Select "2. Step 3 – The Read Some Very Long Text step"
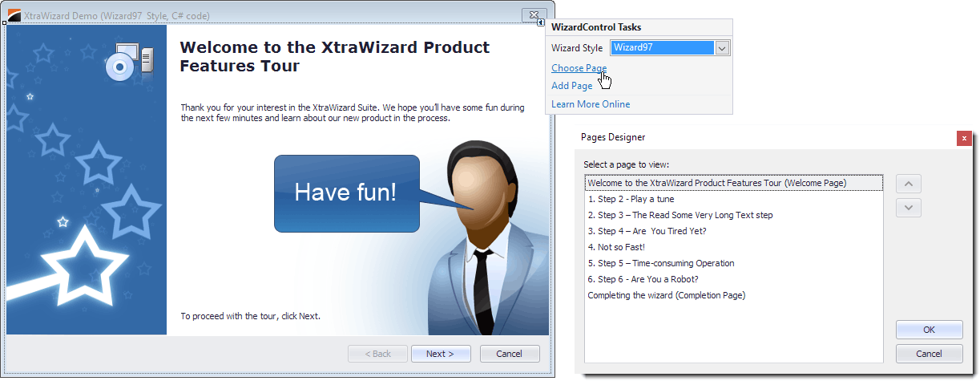Viewport: 980px width, 381px height. (x=734, y=215)
